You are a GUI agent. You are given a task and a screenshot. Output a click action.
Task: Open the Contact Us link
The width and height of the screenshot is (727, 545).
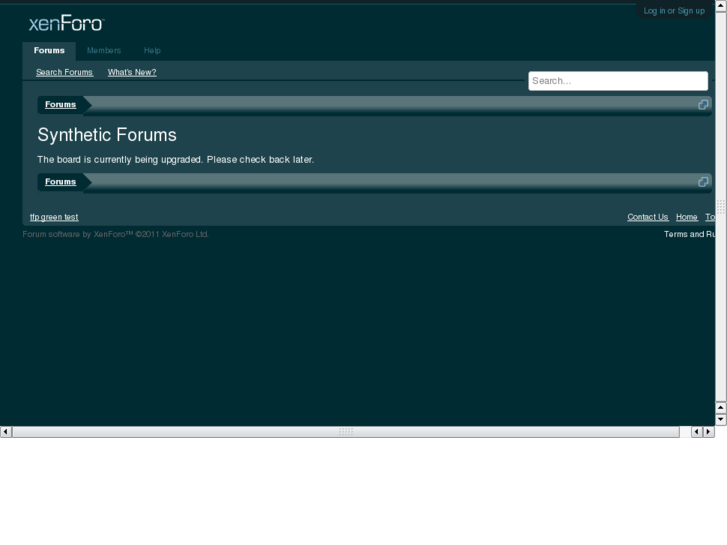[x=648, y=217]
